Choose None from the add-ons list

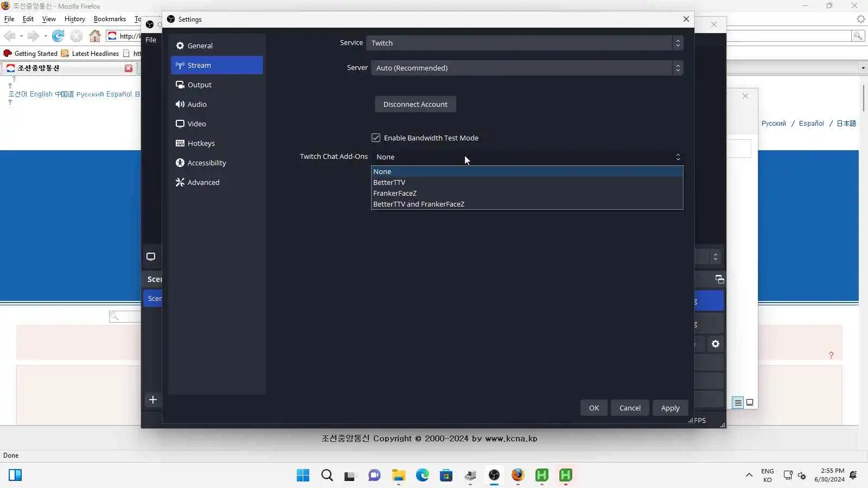pos(527,171)
